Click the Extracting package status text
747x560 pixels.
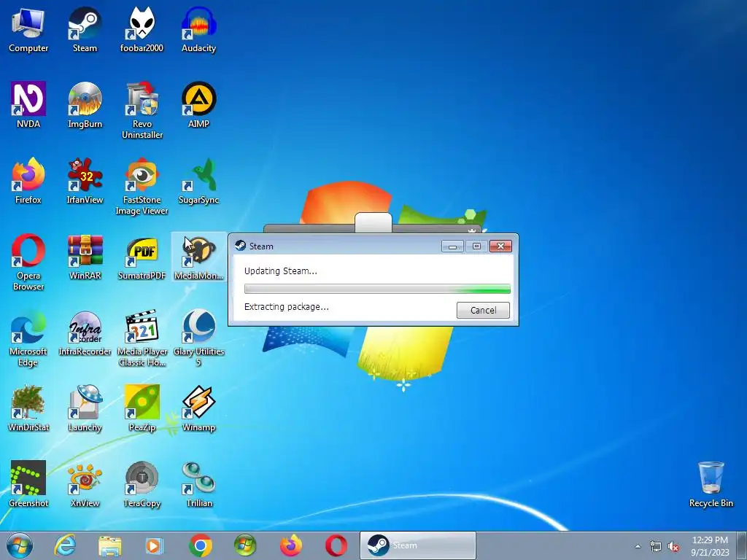[286, 307]
